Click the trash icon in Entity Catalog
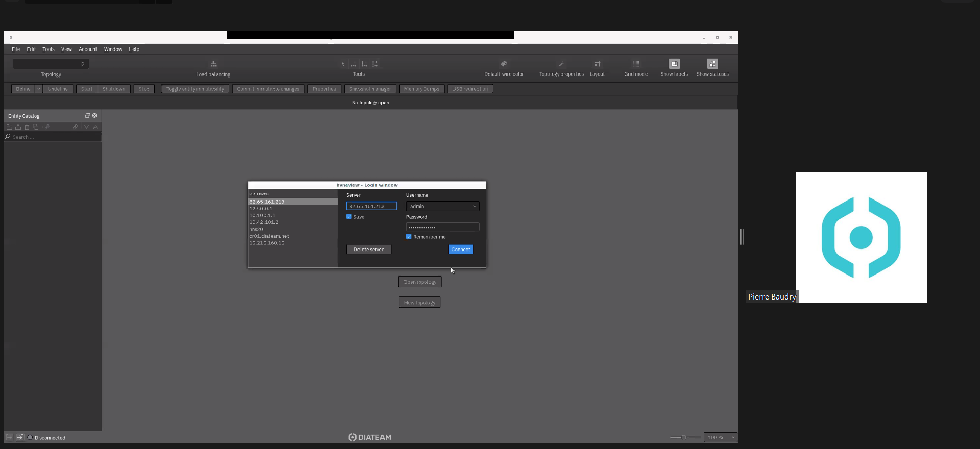The image size is (980, 449). 27,127
